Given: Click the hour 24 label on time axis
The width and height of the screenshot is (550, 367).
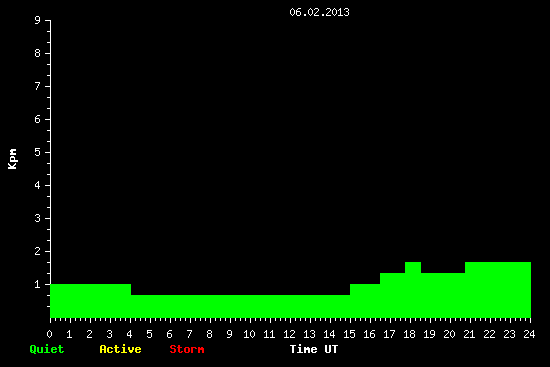Looking at the screenshot, I should tap(529, 334).
